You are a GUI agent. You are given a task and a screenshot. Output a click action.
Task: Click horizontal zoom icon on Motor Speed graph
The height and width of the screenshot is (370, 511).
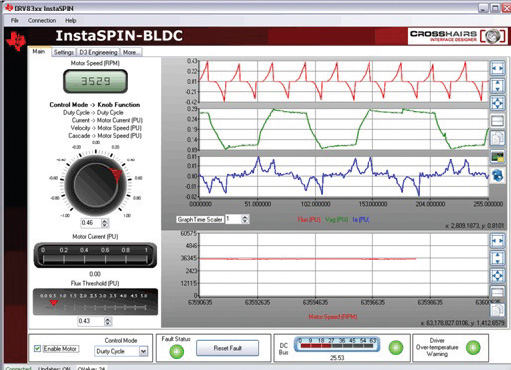(497, 241)
